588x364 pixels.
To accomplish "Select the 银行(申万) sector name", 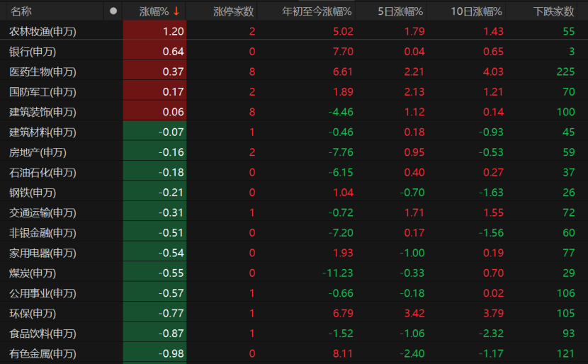I will 33,52.
